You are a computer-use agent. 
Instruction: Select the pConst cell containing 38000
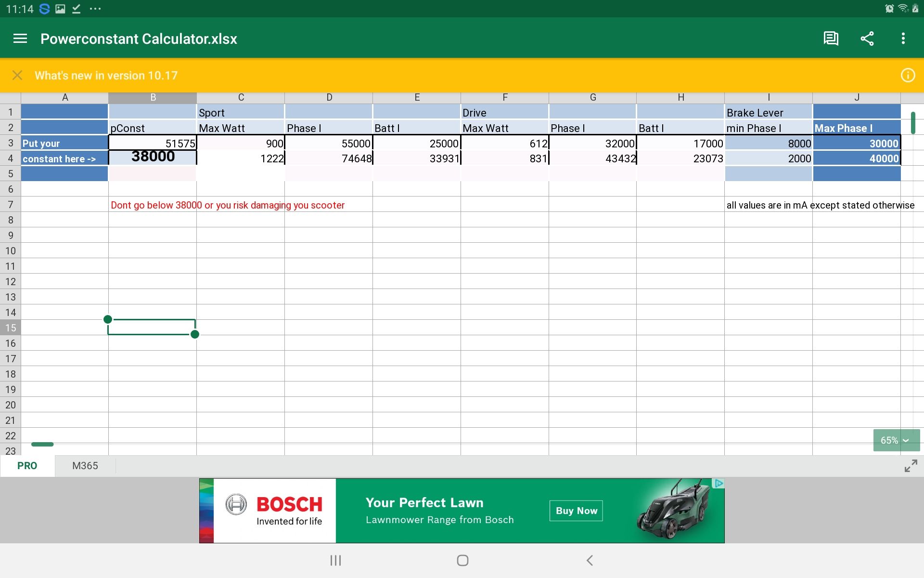pos(153,157)
